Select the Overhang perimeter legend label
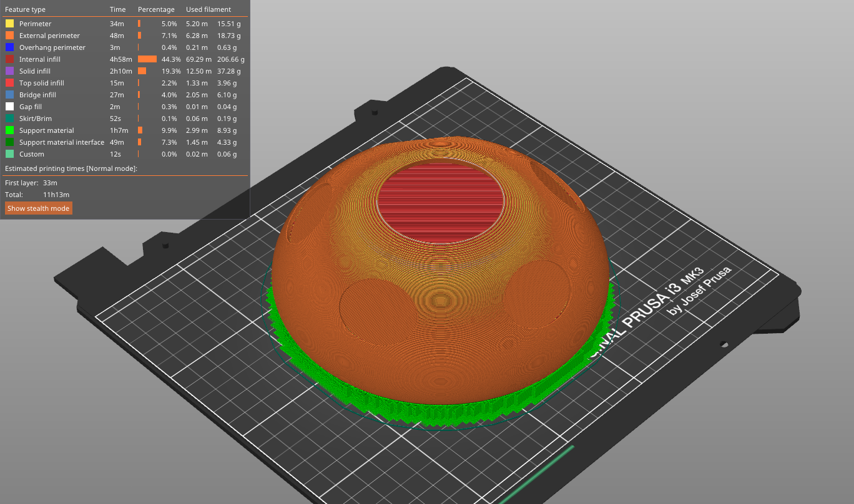 (52, 47)
